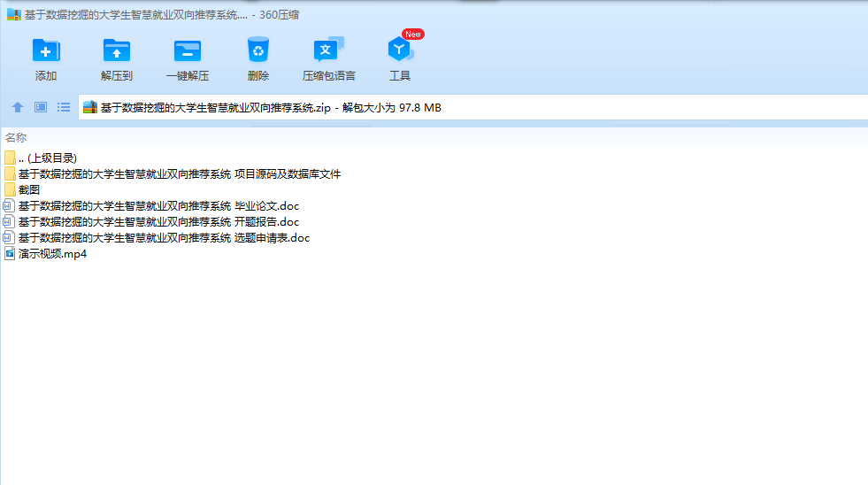Click the 解压到 (Extract to) icon
This screenshot has height=485, width=868.
point(116,50)
